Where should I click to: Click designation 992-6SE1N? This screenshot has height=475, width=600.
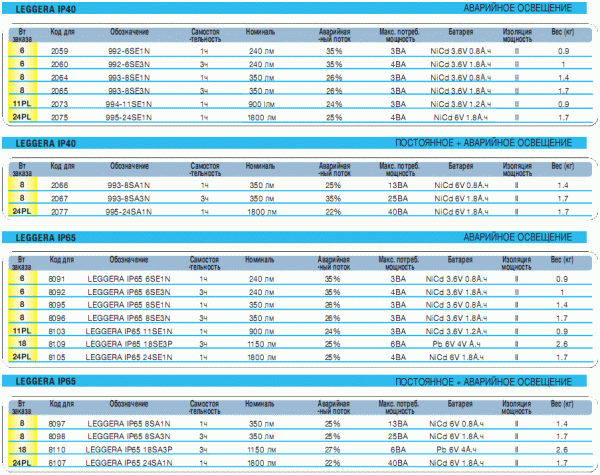[129, 51]
